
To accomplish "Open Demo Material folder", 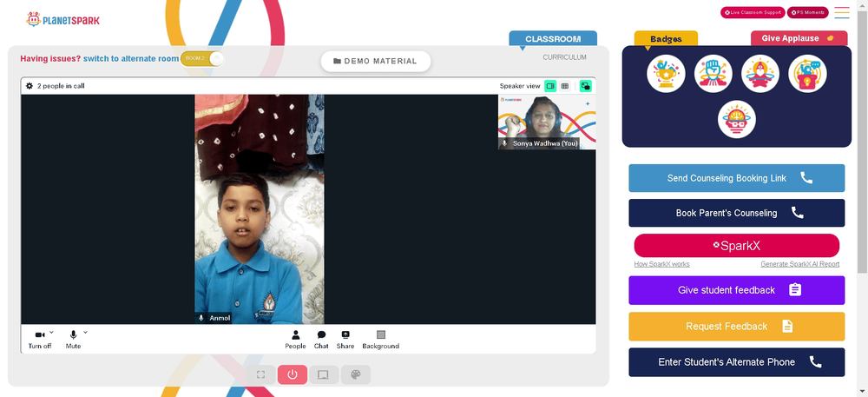I will [375, 61].
